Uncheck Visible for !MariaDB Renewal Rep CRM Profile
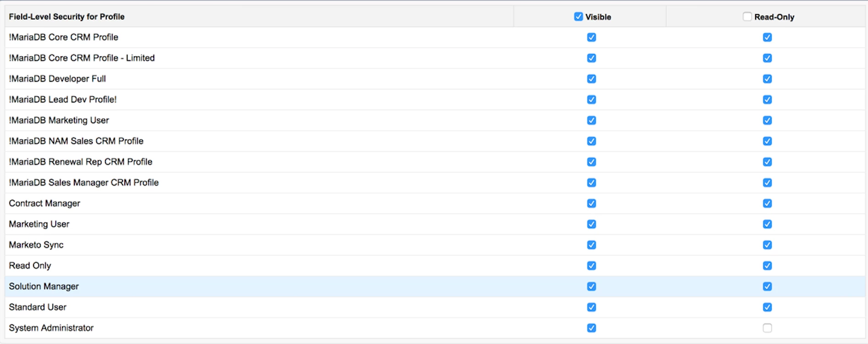Viewport: 868px width, 344px height. click(x=592, y=162)
